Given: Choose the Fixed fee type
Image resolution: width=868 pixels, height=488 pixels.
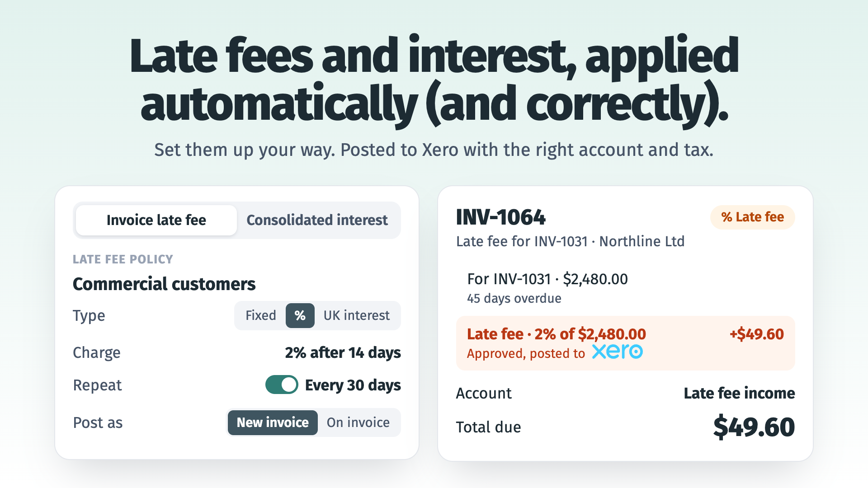Looking at the screenshot, I should click(x=260, y=315).
